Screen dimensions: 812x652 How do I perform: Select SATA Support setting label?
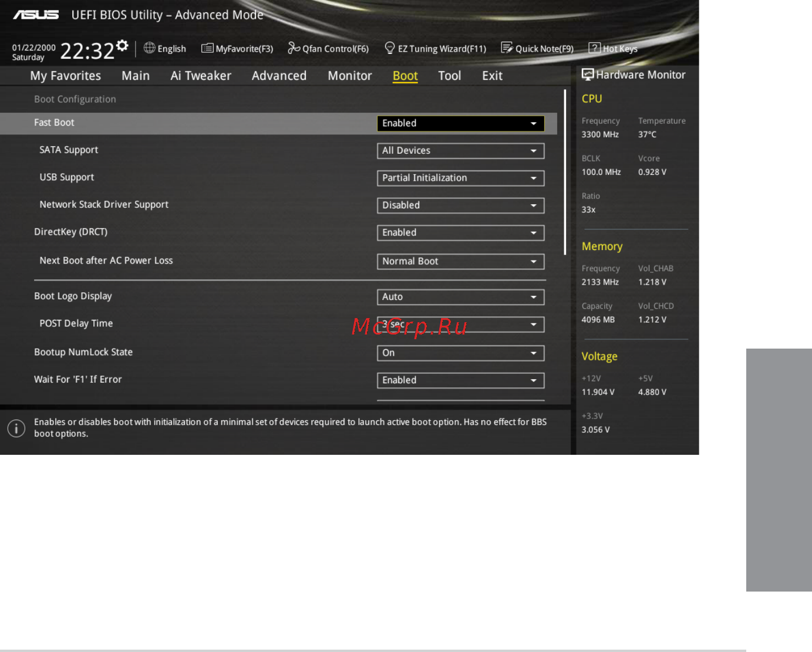pyautogui.click(x=69, y=150)
